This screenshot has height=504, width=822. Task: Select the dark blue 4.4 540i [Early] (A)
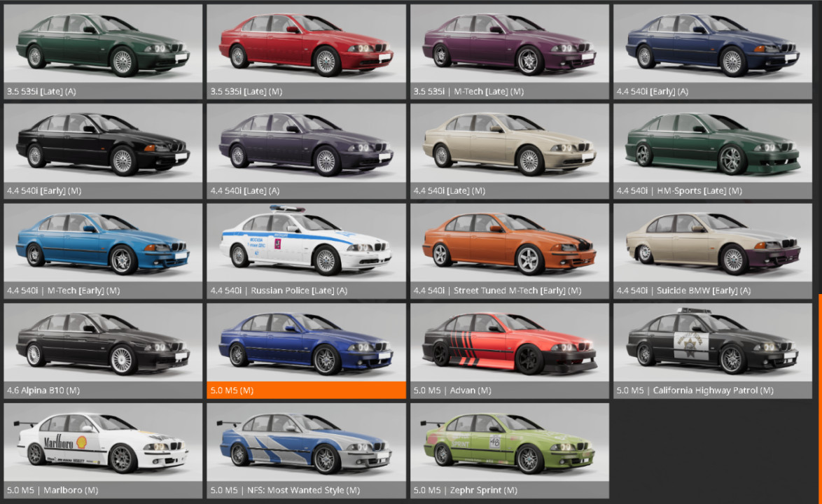(713, 51)
